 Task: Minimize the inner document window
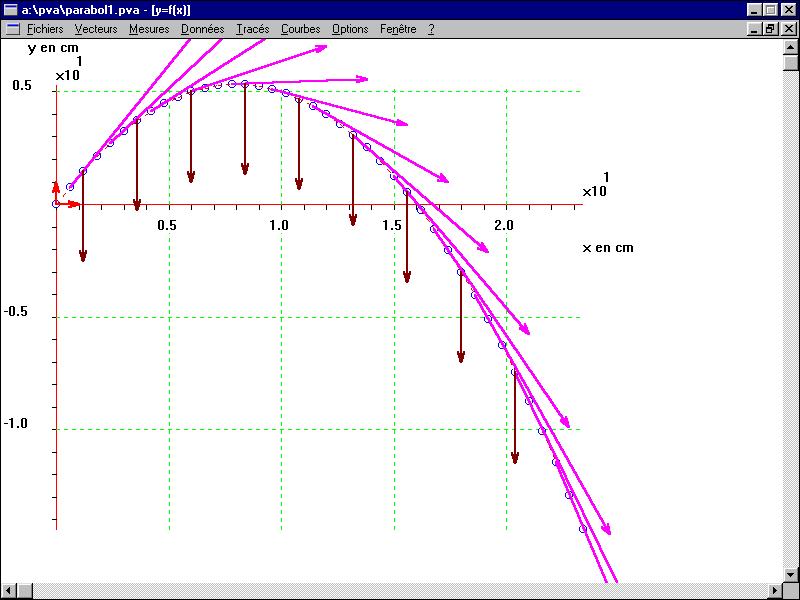point(755,29)
